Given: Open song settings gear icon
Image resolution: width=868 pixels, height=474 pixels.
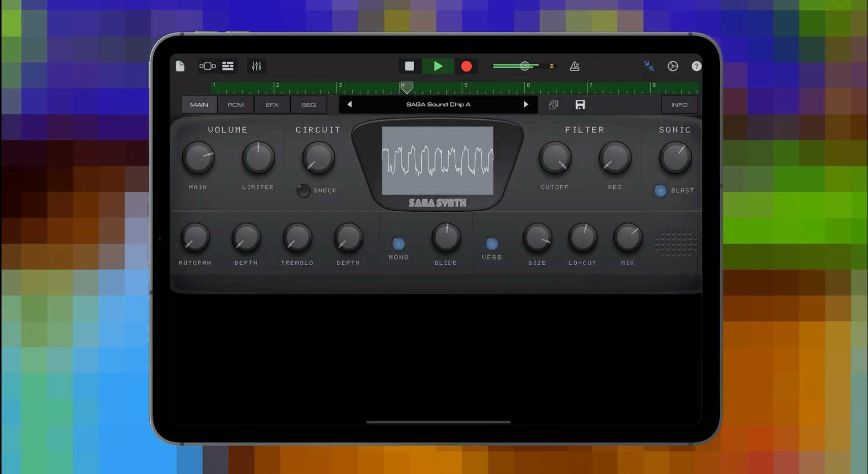Looking at the screenshot, I should tap(673, 66).
